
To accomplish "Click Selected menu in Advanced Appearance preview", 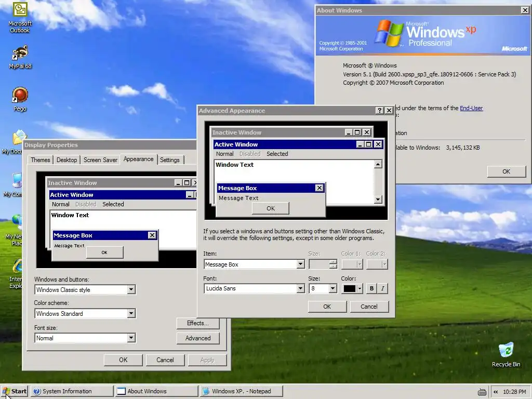I will pyautogui.click(x=277, y=154).
